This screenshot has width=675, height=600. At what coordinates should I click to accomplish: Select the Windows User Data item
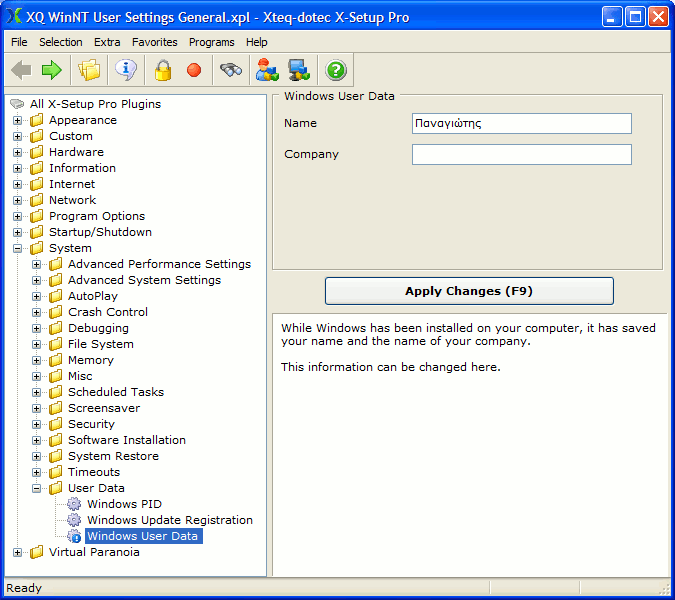(x=143, y=536)
